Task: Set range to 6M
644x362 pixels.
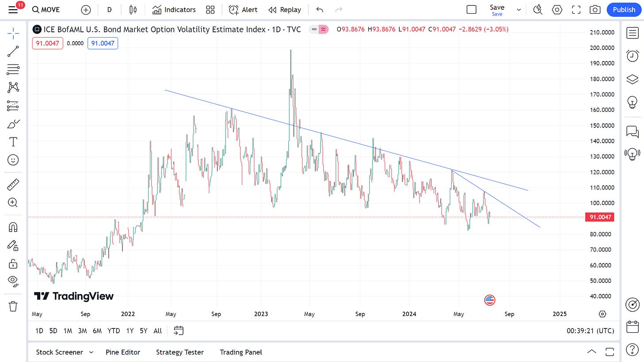Action: tap(97, 331)
